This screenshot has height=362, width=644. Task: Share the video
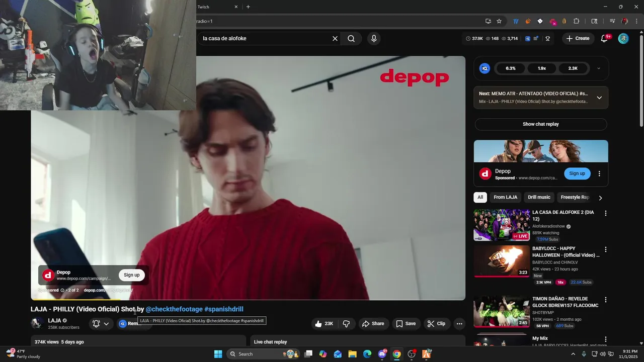coord(373,324)
